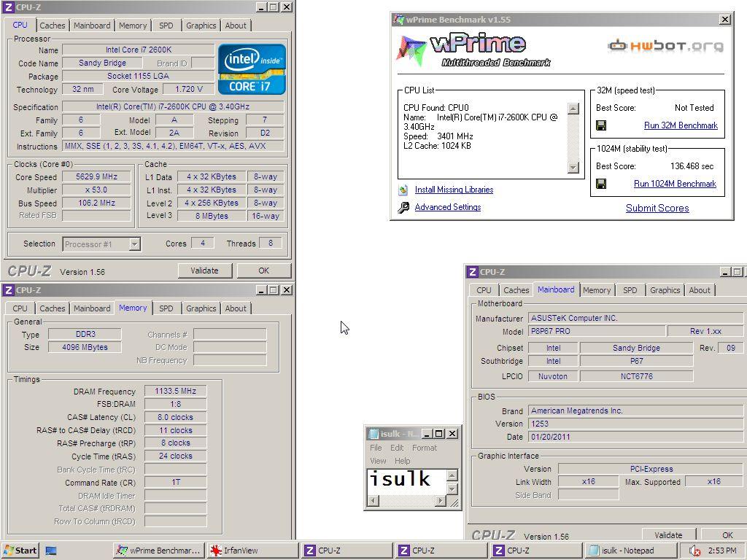Open the SPD tab in top CPU-Z window
This screenshot has height=560, width=747.
tap(166, 26)
